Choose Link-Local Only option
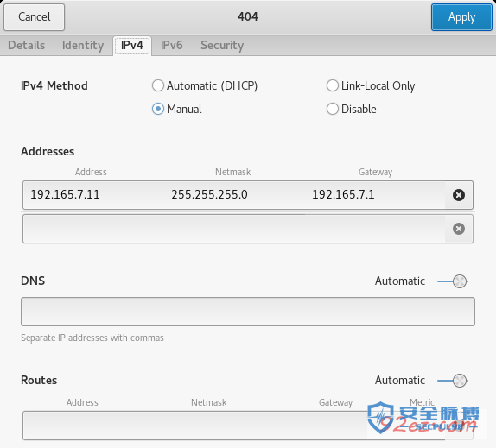The height and width of the screenshot is (448, 496). pos(371,85)
